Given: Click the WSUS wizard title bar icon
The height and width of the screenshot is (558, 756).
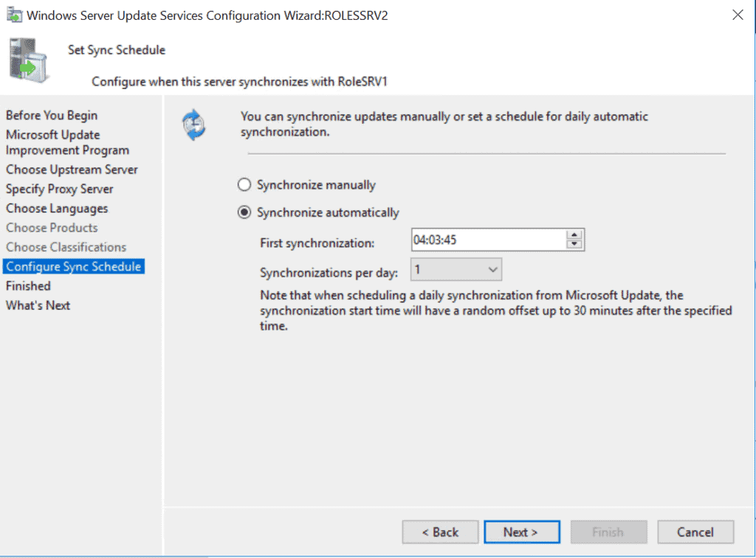Looking at the screenshot, I should click(x=14, y=15).
